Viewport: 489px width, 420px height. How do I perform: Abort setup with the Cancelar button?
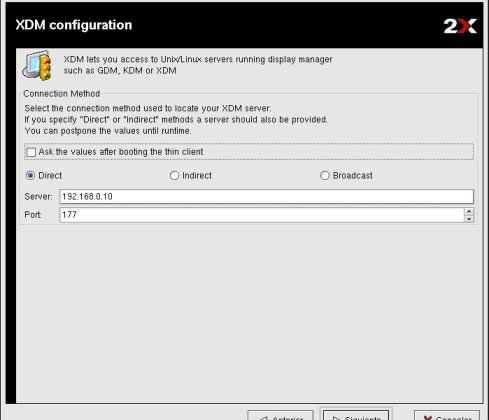(x=447, y=416)
